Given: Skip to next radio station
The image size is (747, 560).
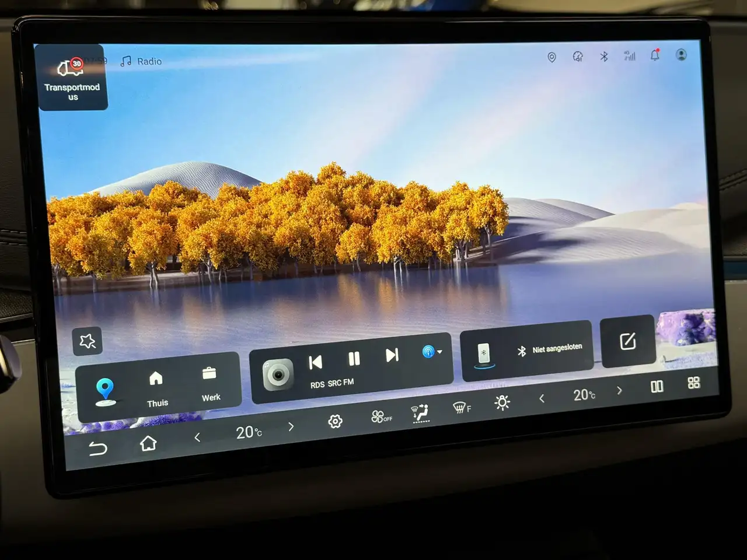Looking at the screenshot, I should (x=392, y=355).
